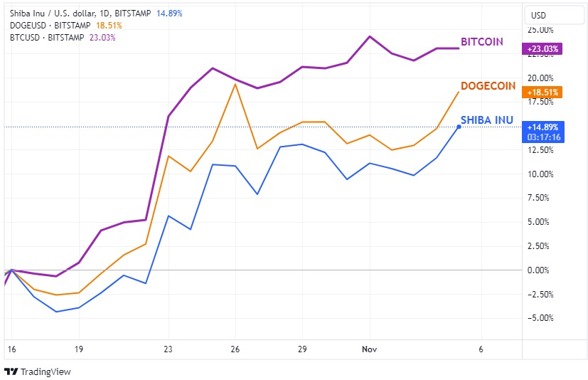The height and width of the screenshot is (380, 588).
Task: Click the Nov date on the time axis
Action: coord(370,349)
